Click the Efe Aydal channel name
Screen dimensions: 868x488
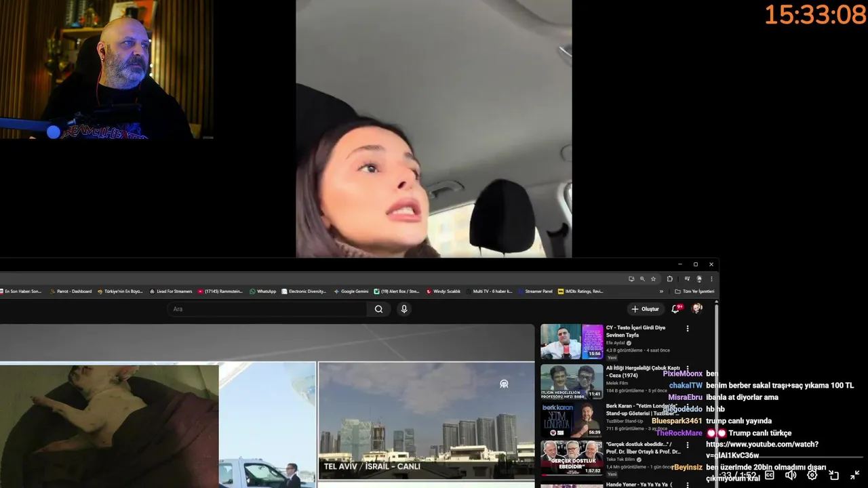(x=616, y=343)
